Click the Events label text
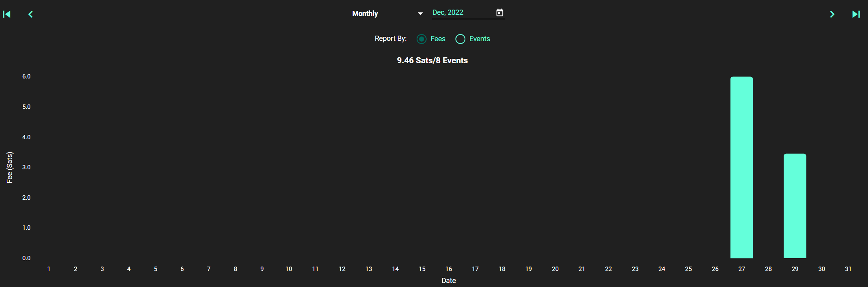 click(x=479, y=39)
